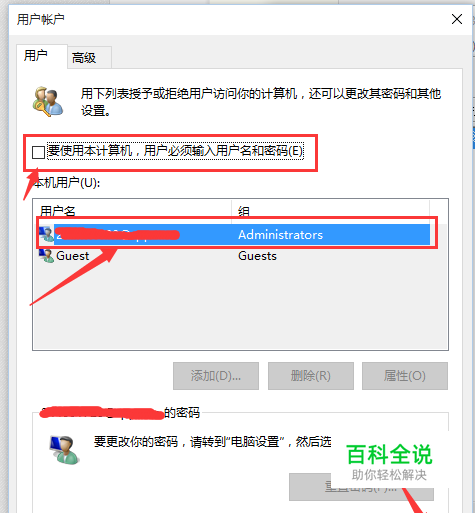The image size is (475, 513).
Task: Select the Guest user row
Action: coord(233,256)
